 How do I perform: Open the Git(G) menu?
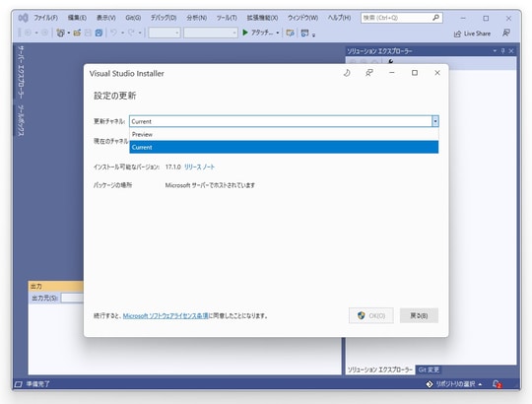(x=133, y=18)
